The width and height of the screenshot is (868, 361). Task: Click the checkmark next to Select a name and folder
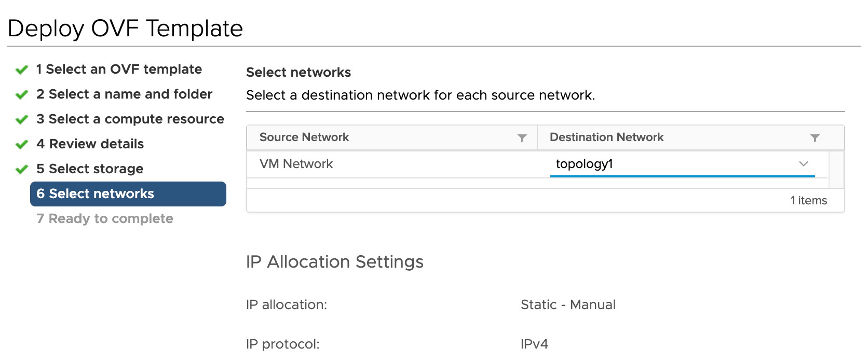pos(22,94)
